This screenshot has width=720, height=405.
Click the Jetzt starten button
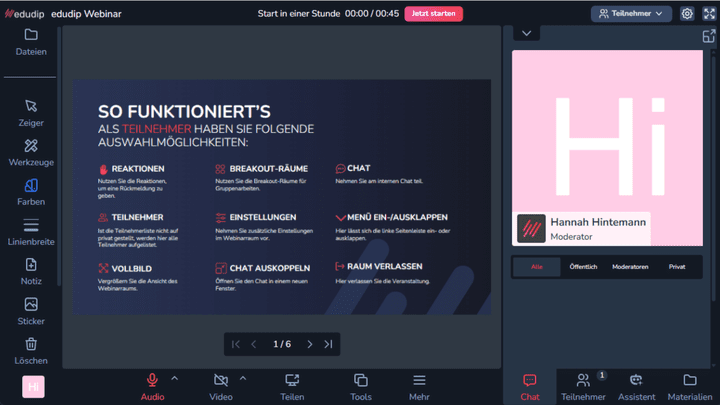433,14
